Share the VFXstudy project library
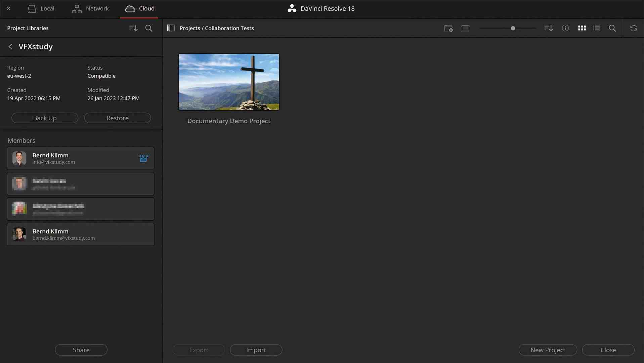Image resolution: width=644 pixels, height=363 pixels. (81, 350)
